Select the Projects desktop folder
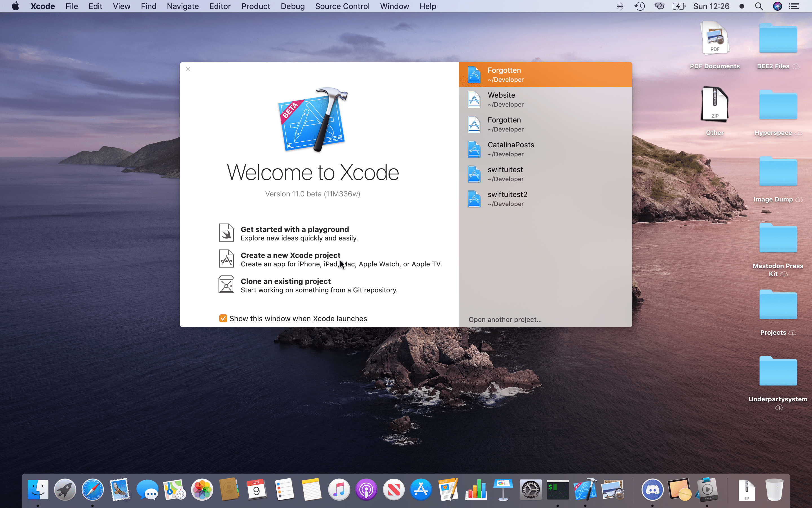The width and height of the screenshot is (812, 508). tap(778, 312)
